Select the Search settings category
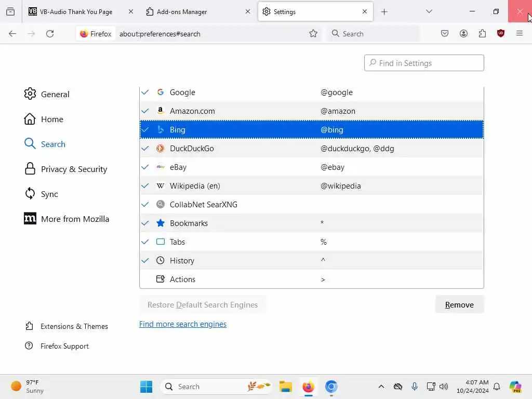Image resolution: width=532 pixels, height=399 pixels. click(x=45, y=144)
